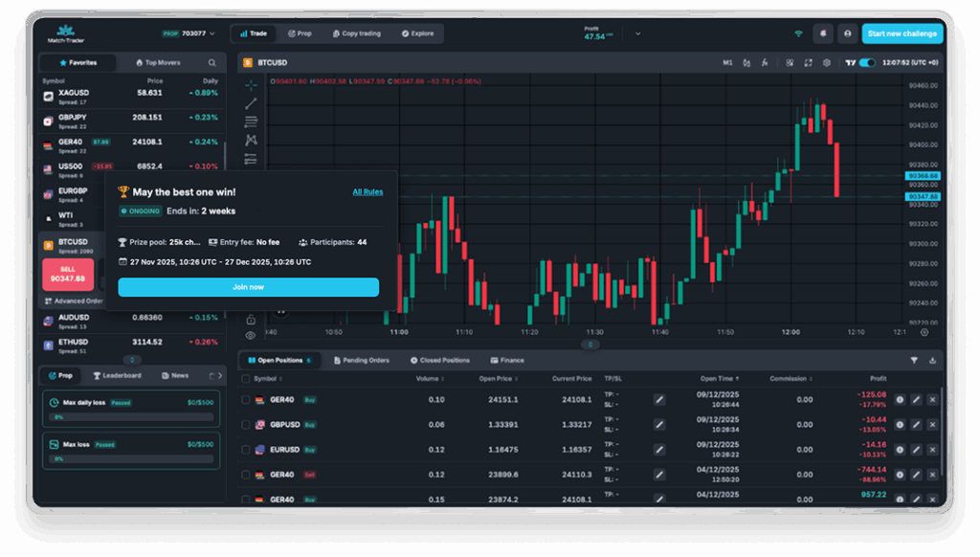Open info icon on first GER40 row

pyautogui.click(x=900, y=399)
